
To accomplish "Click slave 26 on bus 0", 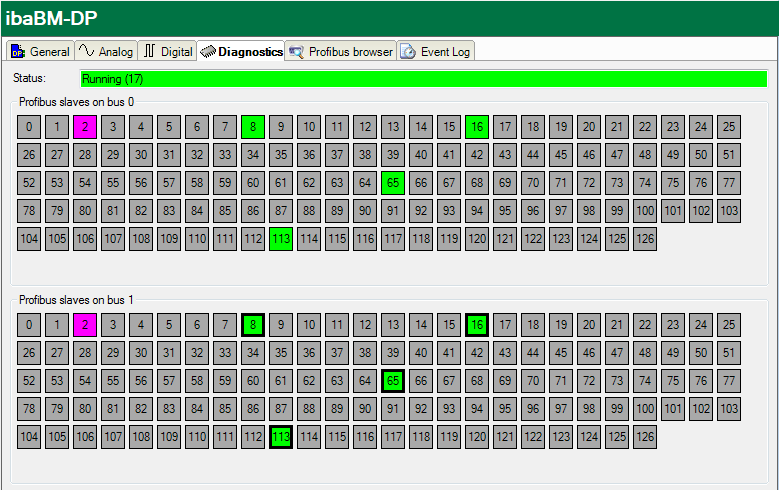I will [x=29, y=155].
